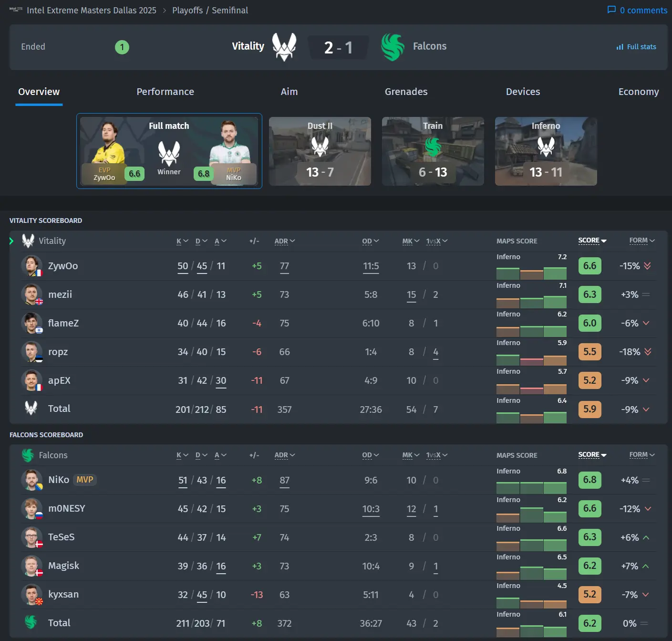Click the Full stats bar chart icon

(x=620, y=47)
